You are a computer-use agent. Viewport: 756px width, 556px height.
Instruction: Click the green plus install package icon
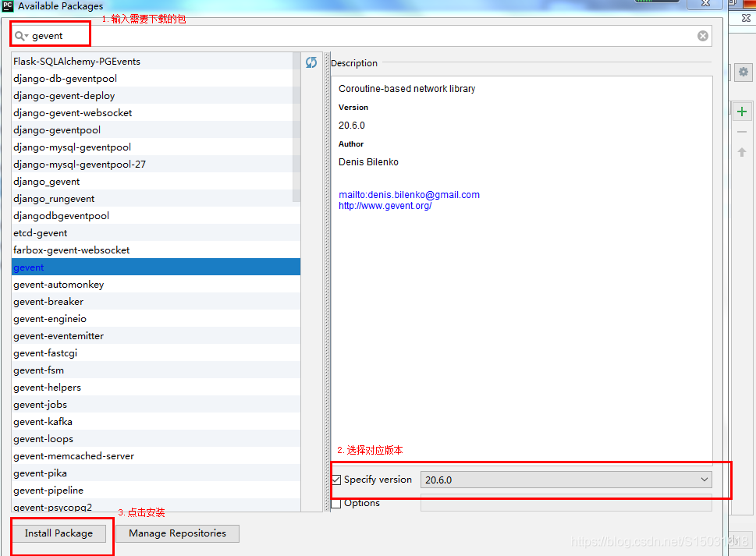[x=741, y=111]
